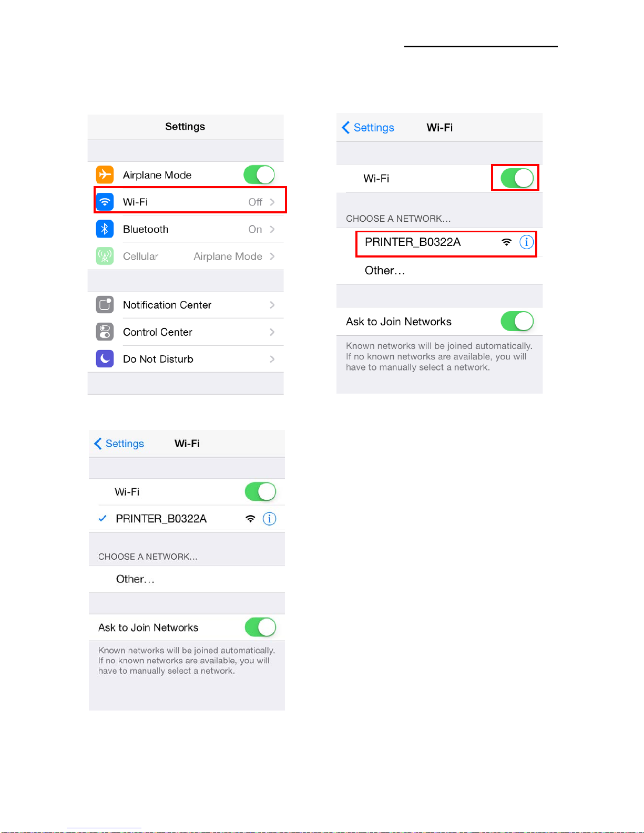The width and height of the screenshot is (644, 833).
Task: Tap the orange Airplane Mode icon
Action: coord(105,174)
